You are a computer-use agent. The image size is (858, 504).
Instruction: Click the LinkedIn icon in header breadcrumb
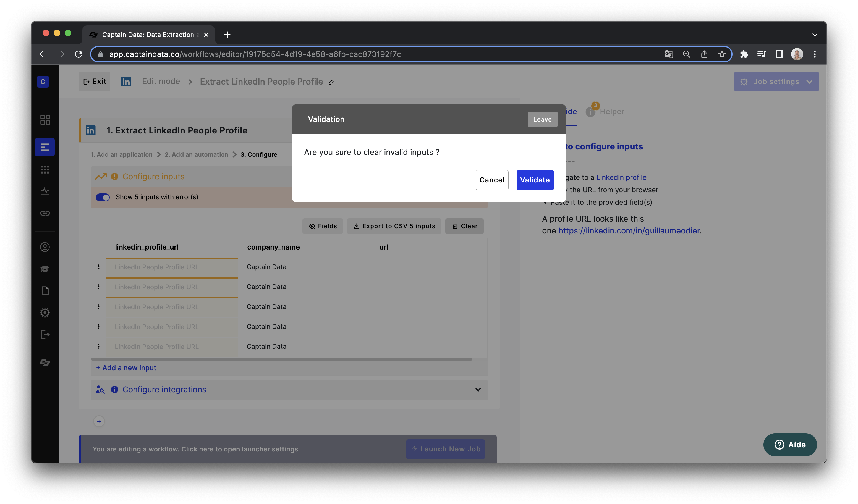[x=126, y=81]
